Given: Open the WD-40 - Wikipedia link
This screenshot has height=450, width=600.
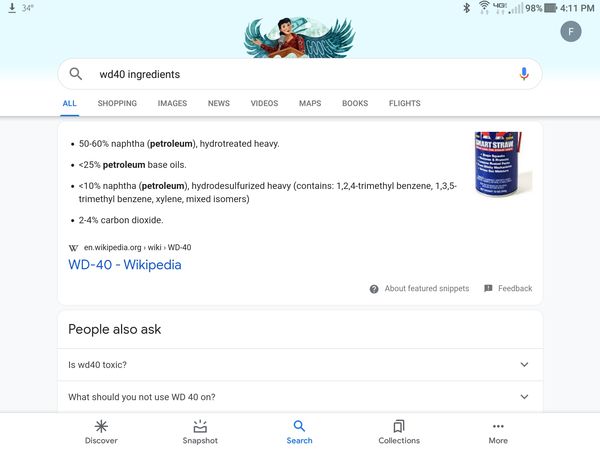Looking at the screenshot, I should point(125,265).
